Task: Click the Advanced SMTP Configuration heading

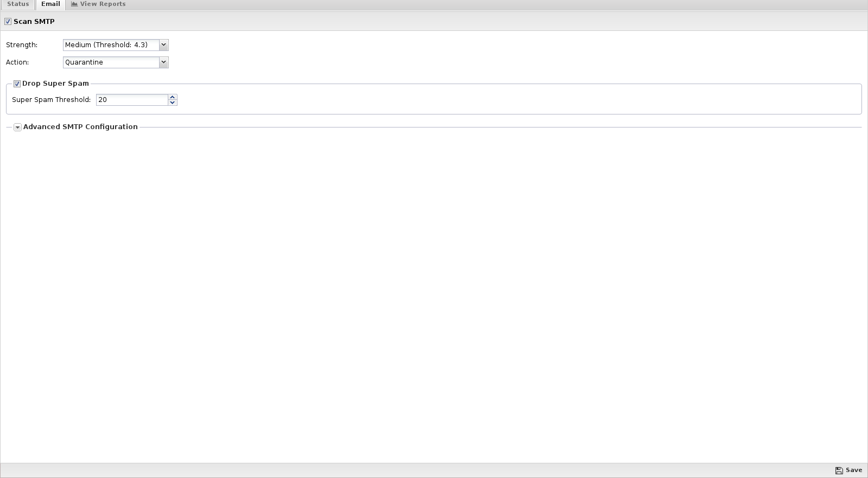Action: point(80,127)
